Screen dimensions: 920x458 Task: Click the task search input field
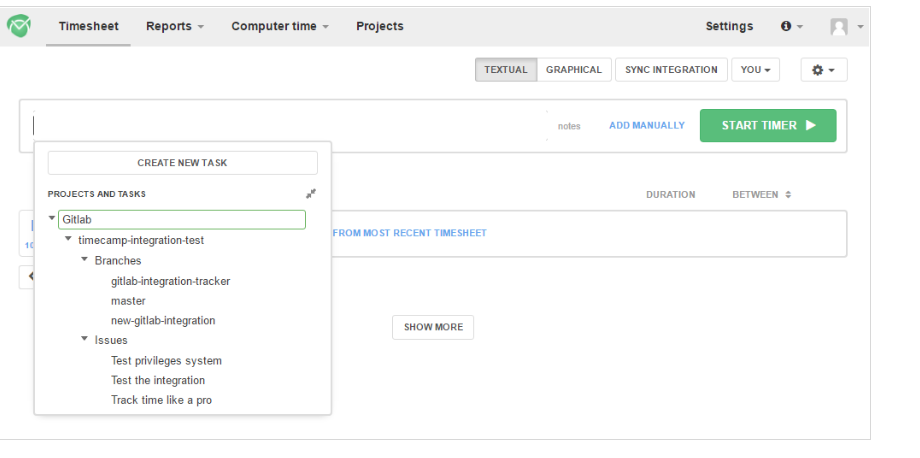click(290, 125)
